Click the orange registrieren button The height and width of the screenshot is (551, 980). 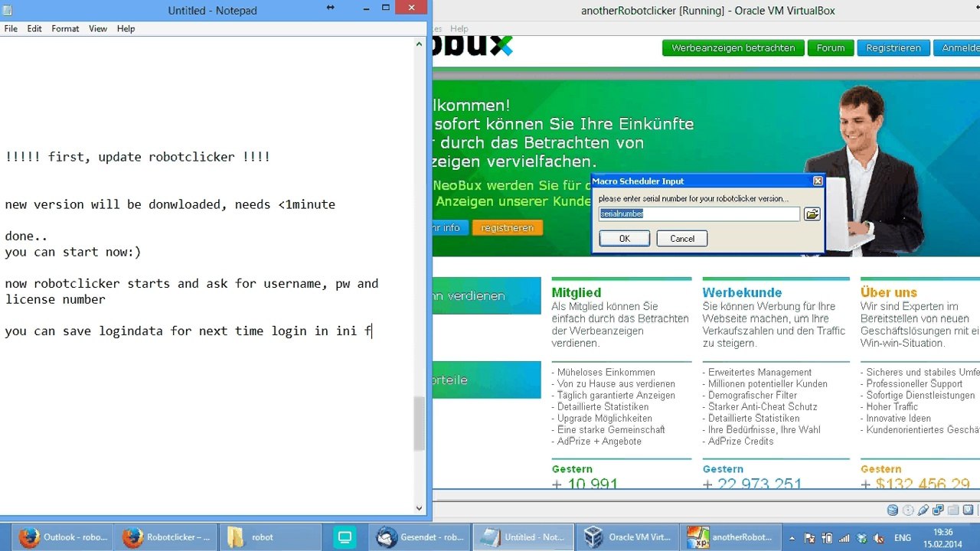[x=508, y=227]
